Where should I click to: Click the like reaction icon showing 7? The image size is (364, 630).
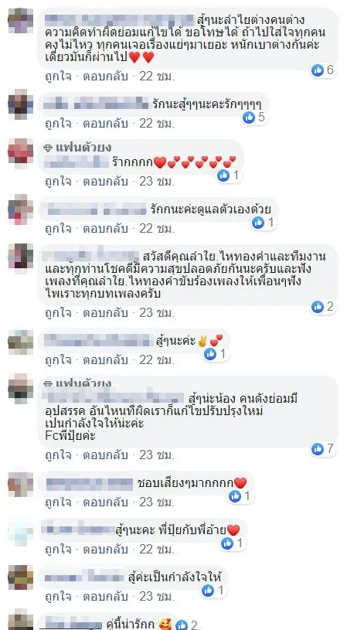pos(318,449)
